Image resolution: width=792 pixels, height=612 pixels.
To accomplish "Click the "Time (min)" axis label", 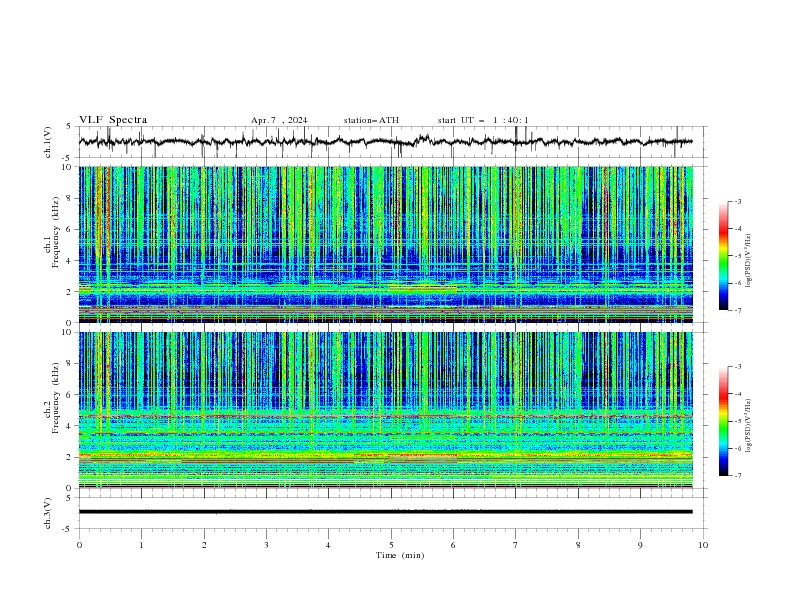I will (x=400, y=555).
